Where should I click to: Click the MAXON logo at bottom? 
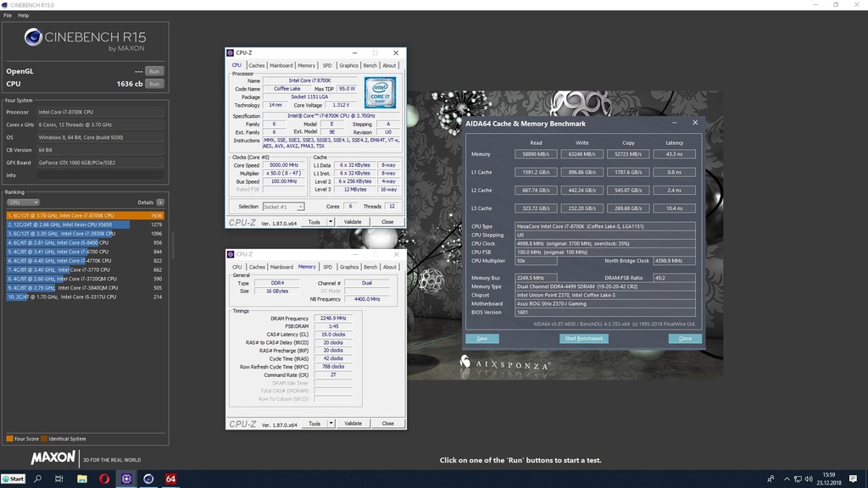pyautogui.click(x=53, y=458)
